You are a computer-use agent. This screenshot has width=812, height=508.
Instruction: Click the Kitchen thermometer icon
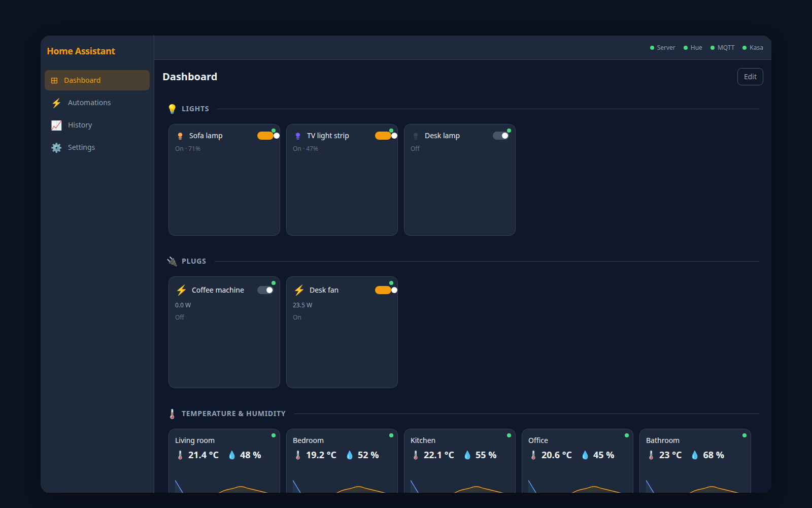click(416, 455)
